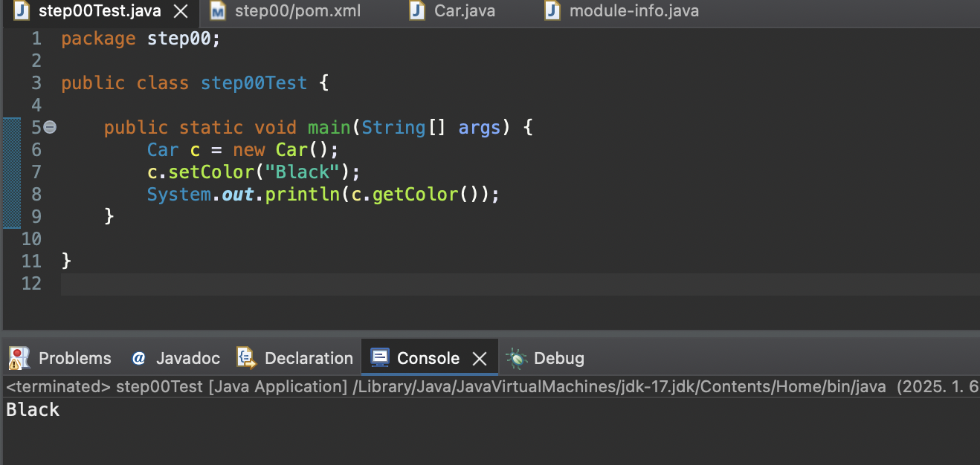Click the class name step00Test on line 3

pos(254,83)
